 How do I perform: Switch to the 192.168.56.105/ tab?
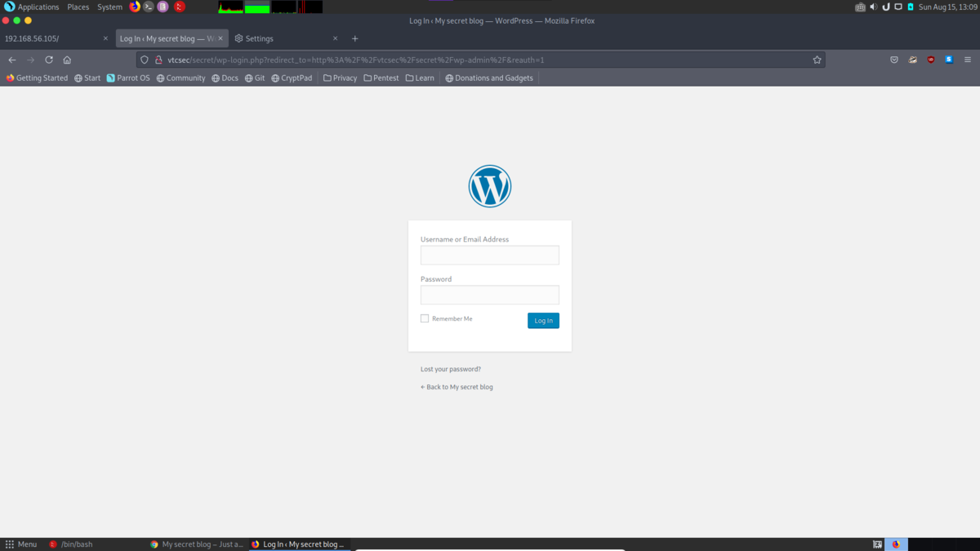point(56,38)
